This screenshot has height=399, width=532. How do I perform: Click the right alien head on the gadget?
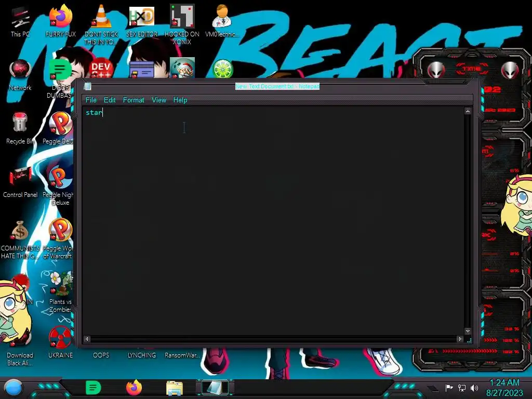(x=510, y=70)
